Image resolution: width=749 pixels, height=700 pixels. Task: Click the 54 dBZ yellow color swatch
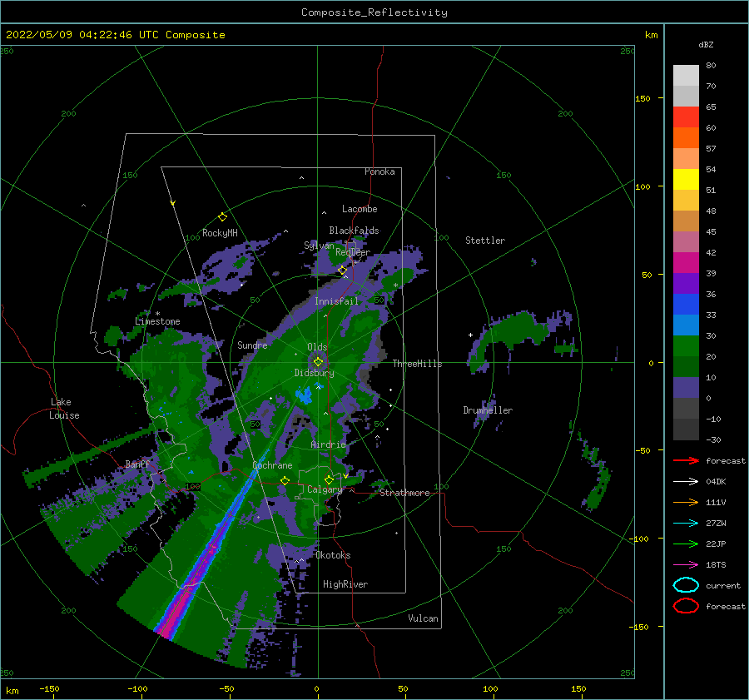(x=686, y=179)
